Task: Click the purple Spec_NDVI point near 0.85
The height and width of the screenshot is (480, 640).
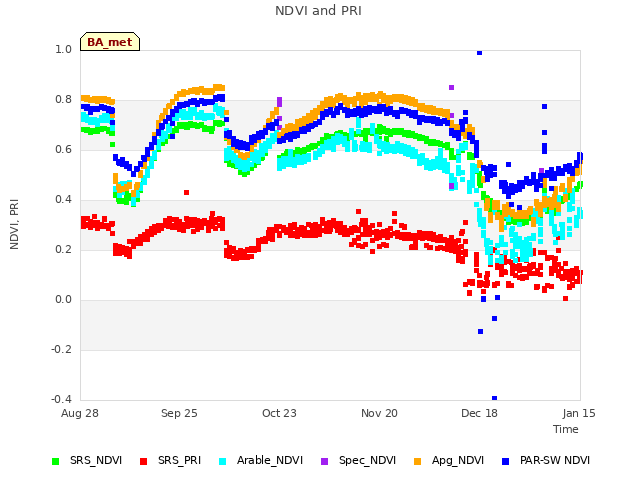Action: click(451, 87)
